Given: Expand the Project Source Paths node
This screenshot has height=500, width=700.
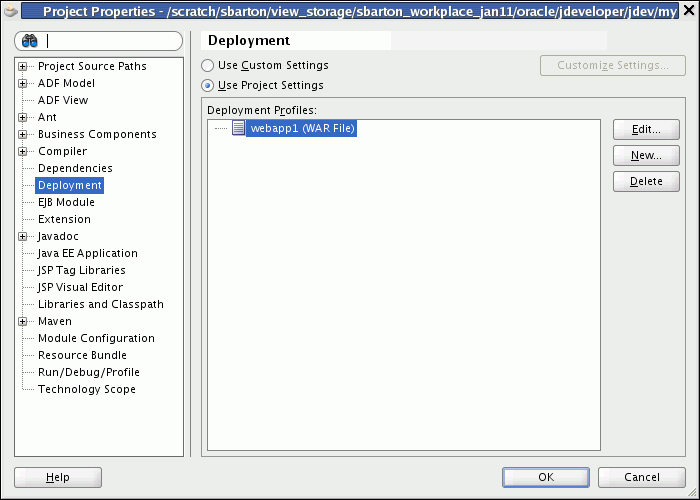Looking at the screenshot, I should click(22, 67).
